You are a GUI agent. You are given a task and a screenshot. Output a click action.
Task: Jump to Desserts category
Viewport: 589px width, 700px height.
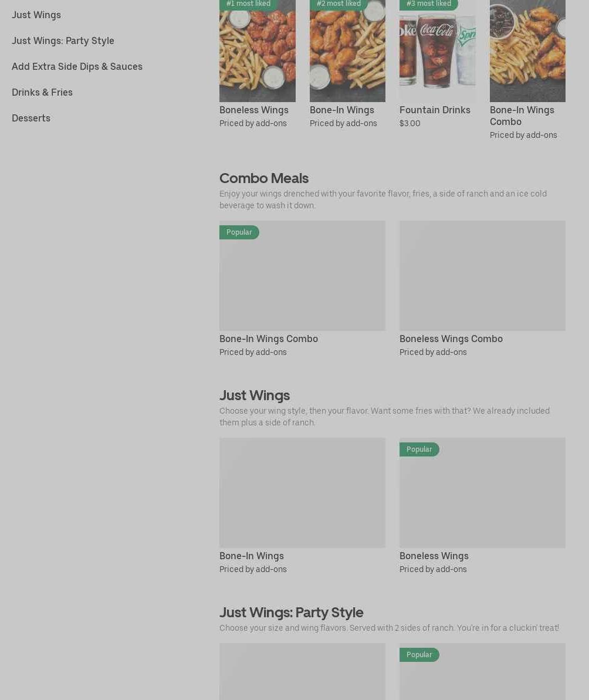pos(31,119)
